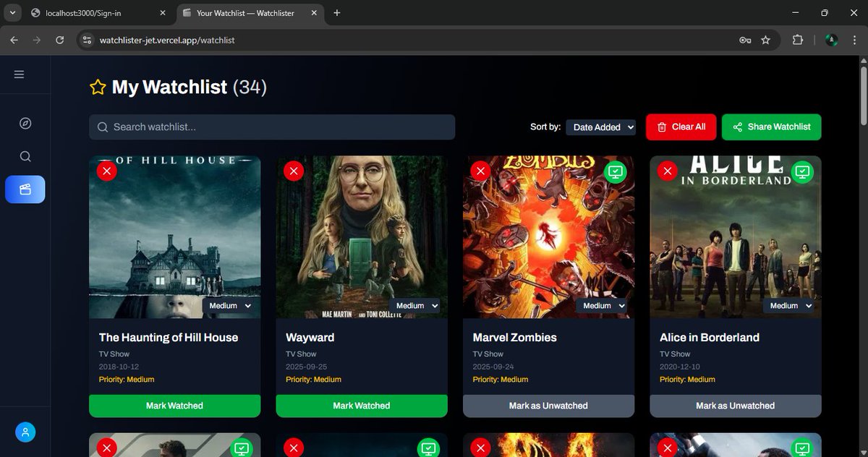Click the Wayward title text
Viewport: 868px width, 457px height.
310,337
